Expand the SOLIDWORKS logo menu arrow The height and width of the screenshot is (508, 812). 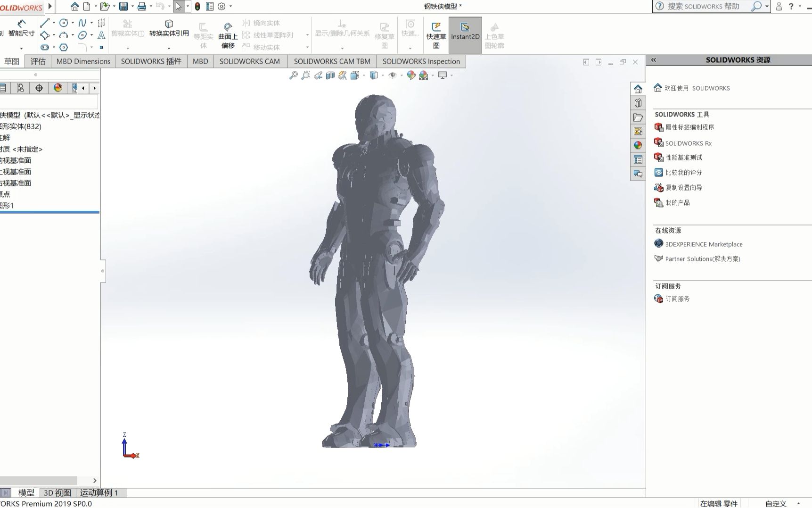(50, 6)
